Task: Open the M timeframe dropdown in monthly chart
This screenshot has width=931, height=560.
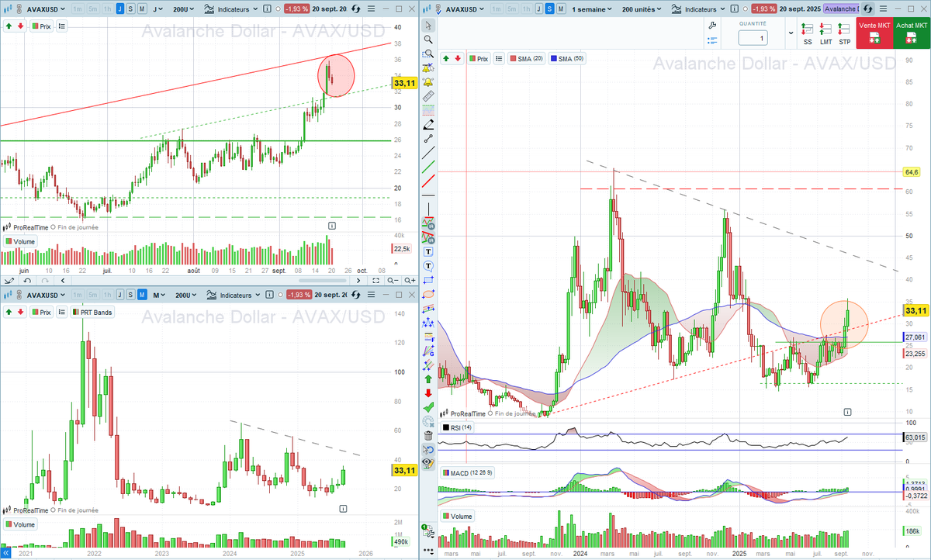Action: (159, 296)
